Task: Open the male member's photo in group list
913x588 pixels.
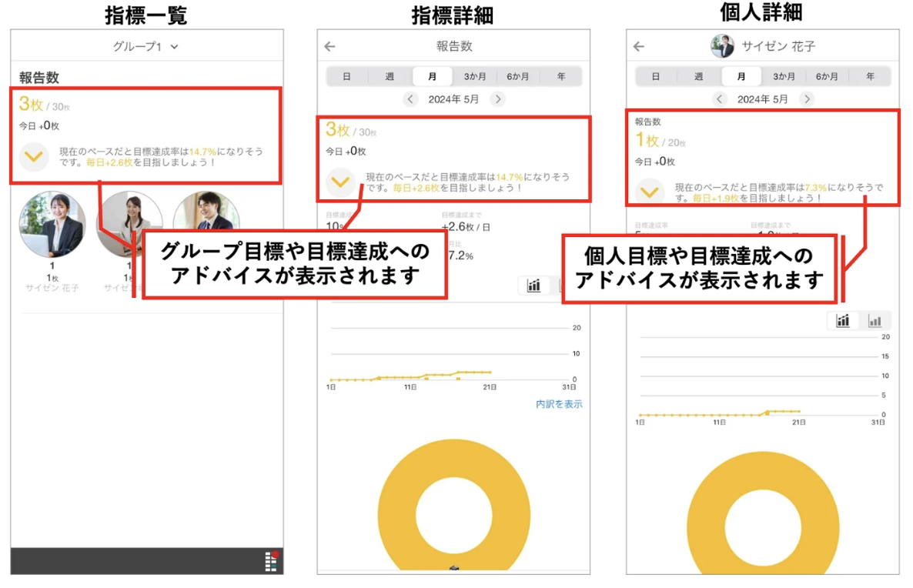Action: (206, 211)
